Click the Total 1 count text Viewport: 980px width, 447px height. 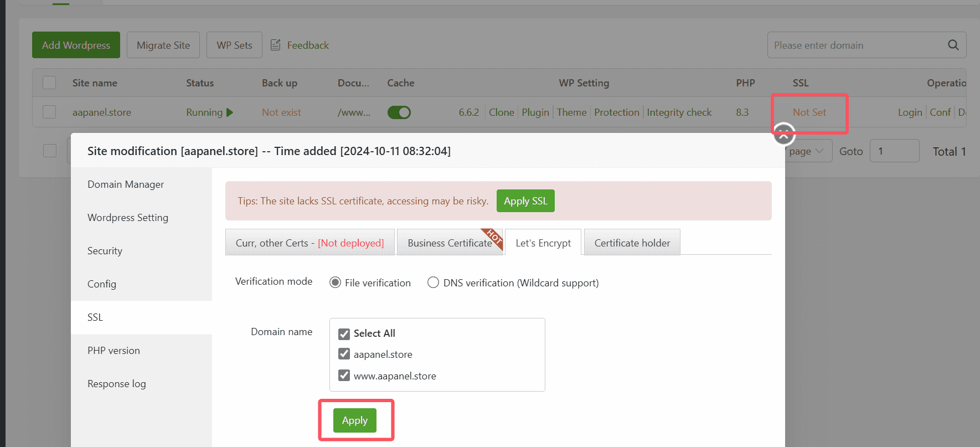(x=949, y=151)
